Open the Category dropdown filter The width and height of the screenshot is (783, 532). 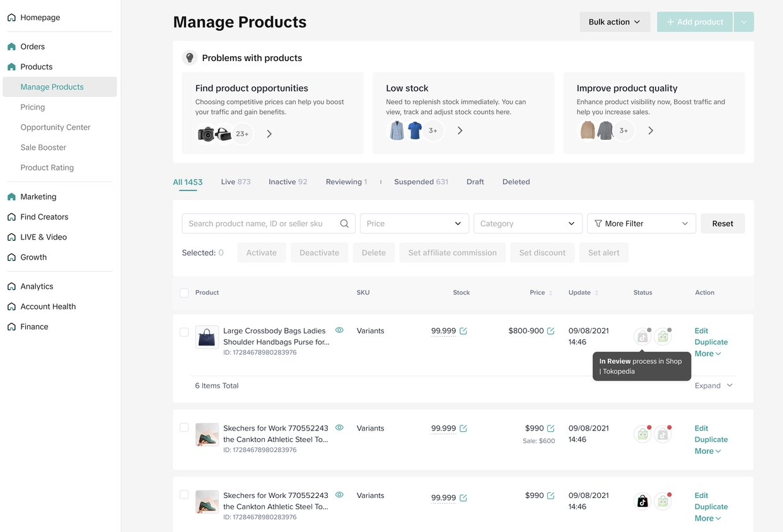click(527, 224)
